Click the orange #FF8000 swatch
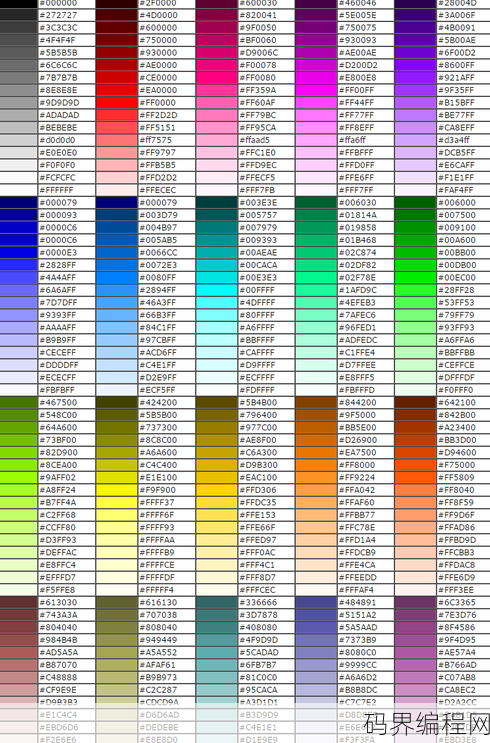This screenshot has width=490, height=743. point(316,465)
